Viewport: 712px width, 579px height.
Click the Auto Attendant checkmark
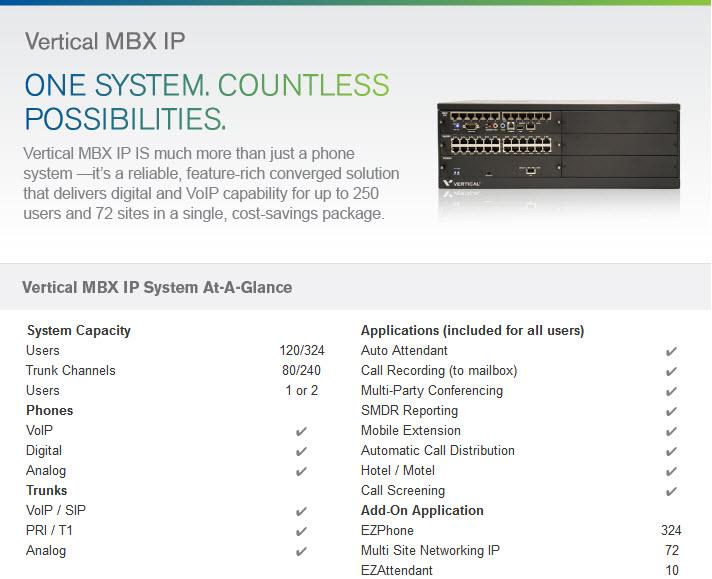[x=671, y=351]
